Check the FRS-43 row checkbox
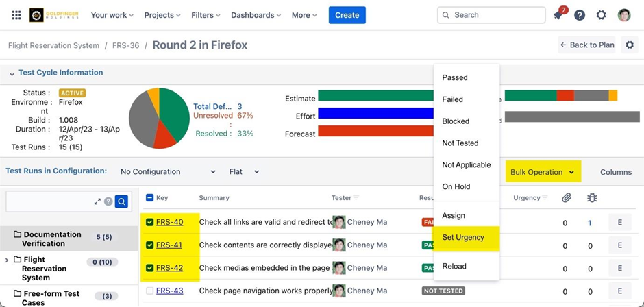Viewport: 644px width, 307px height. [150, 291]
